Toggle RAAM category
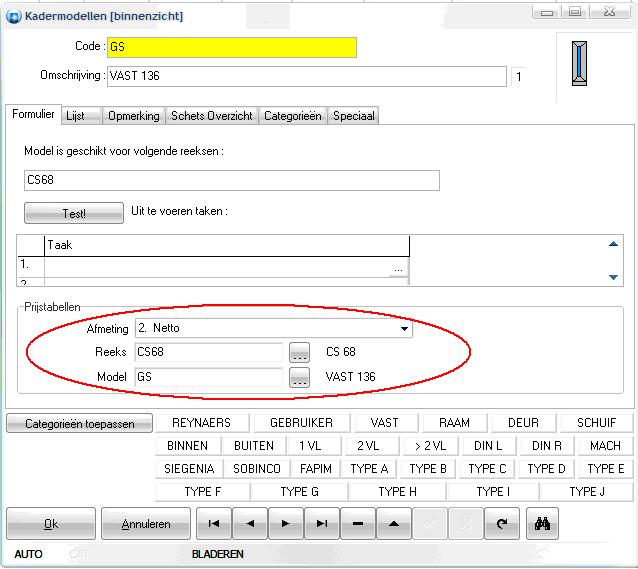 click(x=454, y=423)
